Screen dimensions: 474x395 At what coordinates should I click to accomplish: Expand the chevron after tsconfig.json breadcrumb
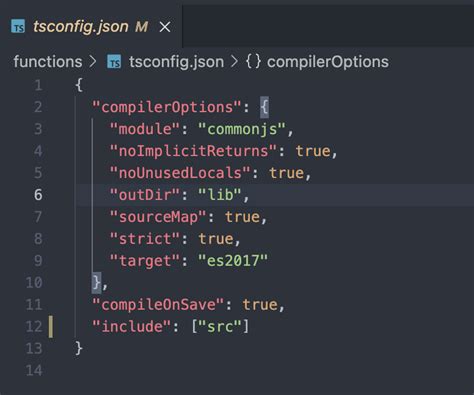coord(235,62)
